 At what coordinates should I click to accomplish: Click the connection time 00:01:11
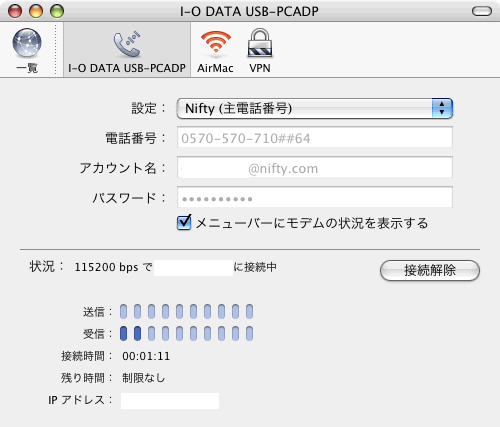(x=146, y=356)
